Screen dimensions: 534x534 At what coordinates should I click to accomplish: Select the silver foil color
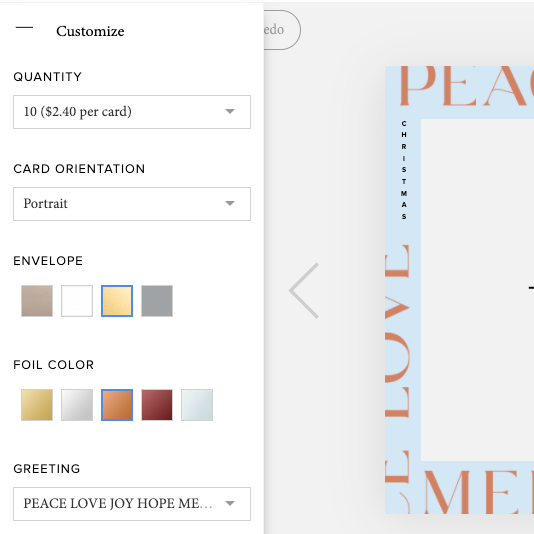coord(77,405)
